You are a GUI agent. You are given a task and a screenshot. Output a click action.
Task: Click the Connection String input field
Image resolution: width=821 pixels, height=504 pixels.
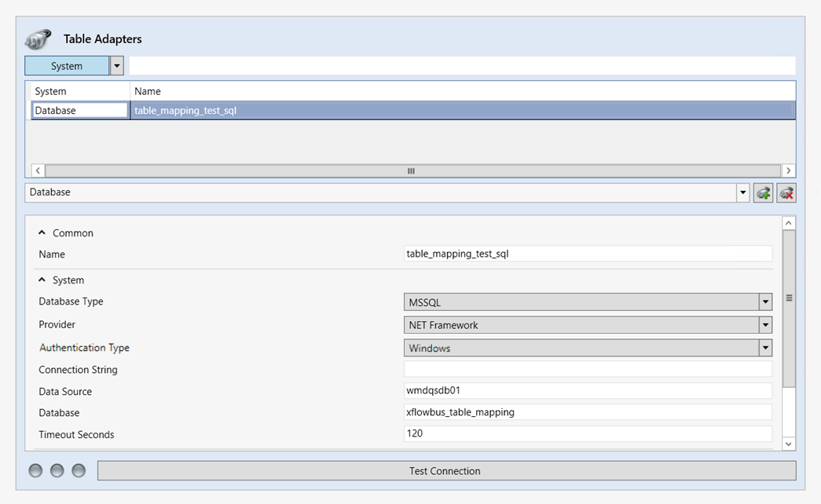pyautogui.click(x=587, y=370)
